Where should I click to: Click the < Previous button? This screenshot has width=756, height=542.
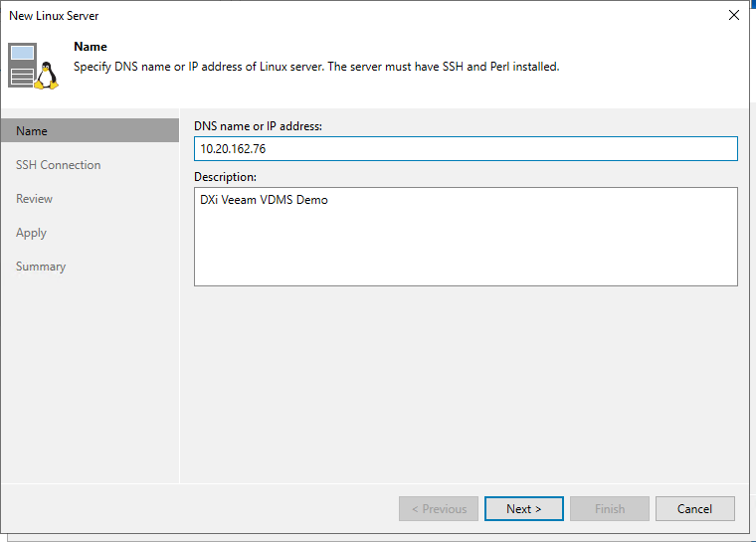[439, 509]
